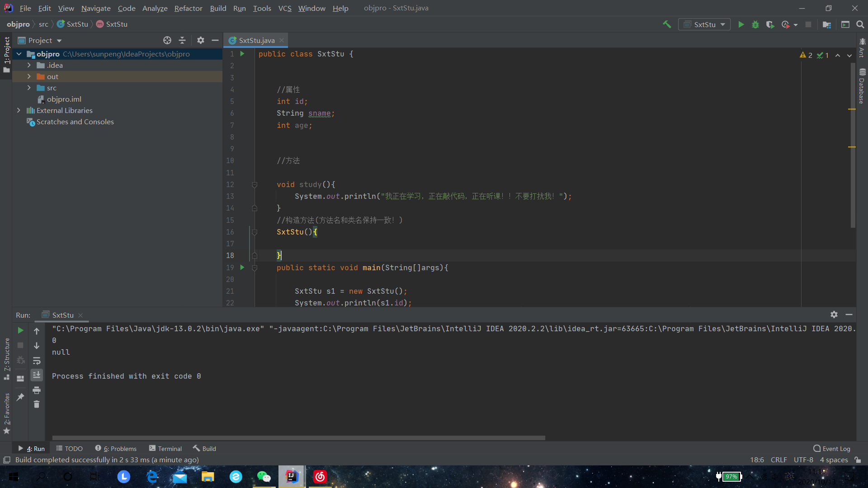The image size is (868, 488).
Task: Start debugging with the bug icon
Action: point(755,24)
